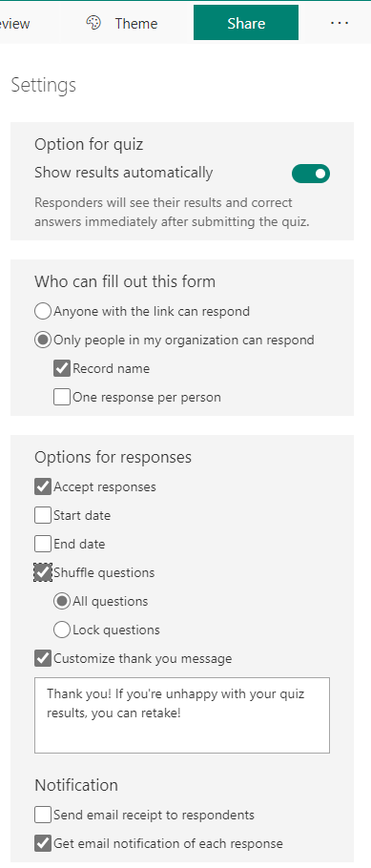Choose the Lock questions radio button

tap(62, 630)
